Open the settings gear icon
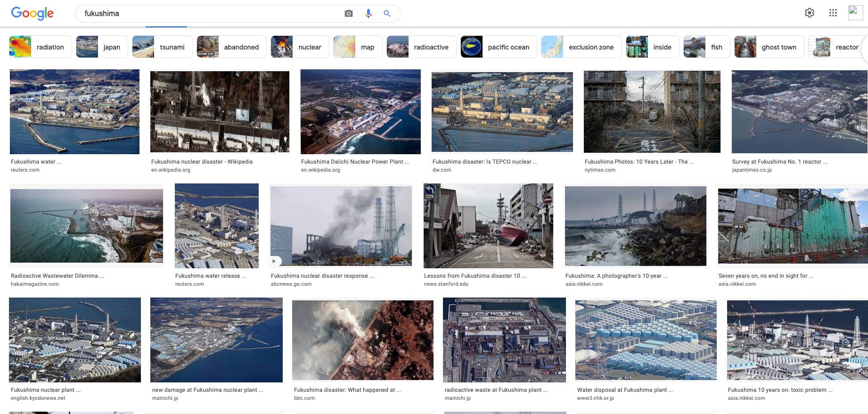Viewport: 868px width, 414px height. (809, 13)
